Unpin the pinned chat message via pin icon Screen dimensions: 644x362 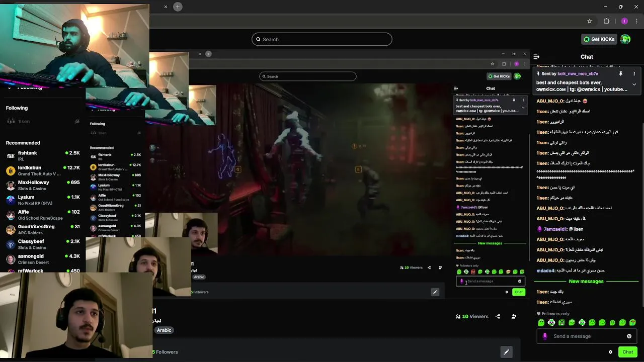(x=620, y=74)
